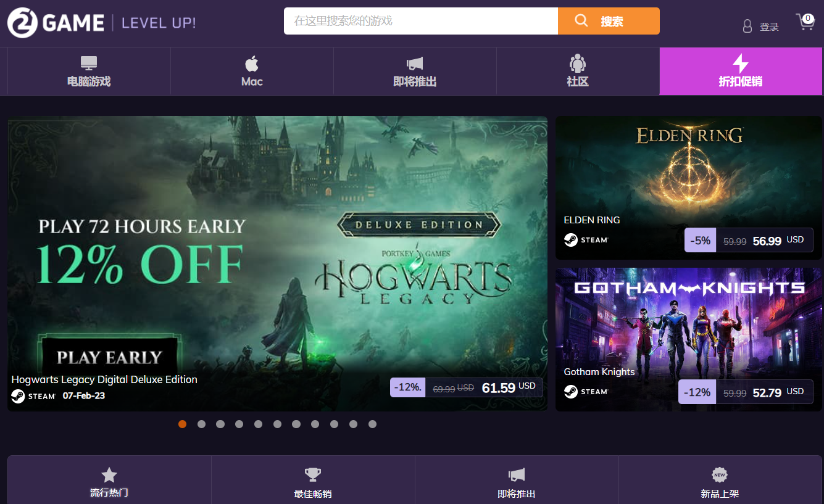Viewport: 824px width, 504px height.
Task: Select the 即将推出 tab in the lower row
Action: click(x=517, y=480)
